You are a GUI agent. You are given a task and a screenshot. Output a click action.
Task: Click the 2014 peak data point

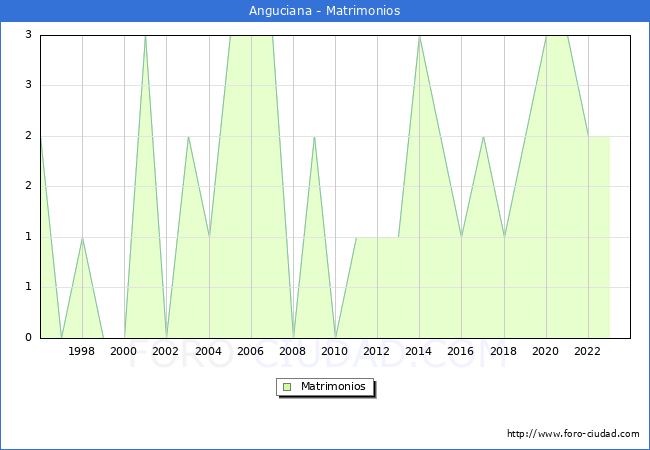(x=420, y=36)
